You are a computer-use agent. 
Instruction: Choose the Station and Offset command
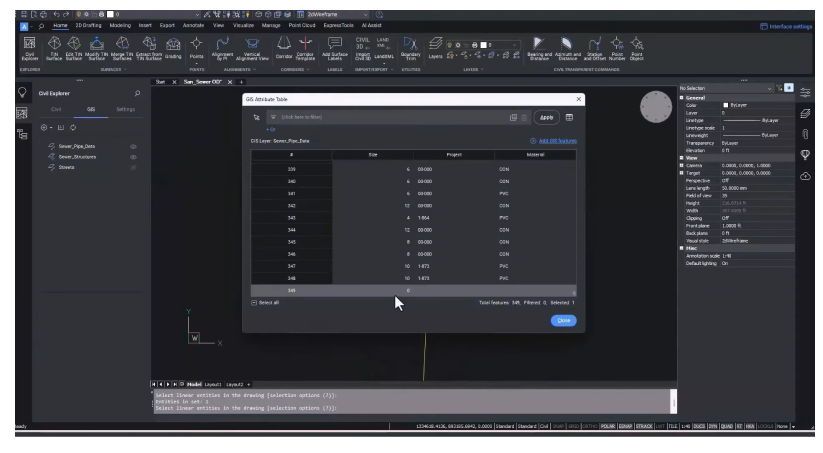pos(595,48)
